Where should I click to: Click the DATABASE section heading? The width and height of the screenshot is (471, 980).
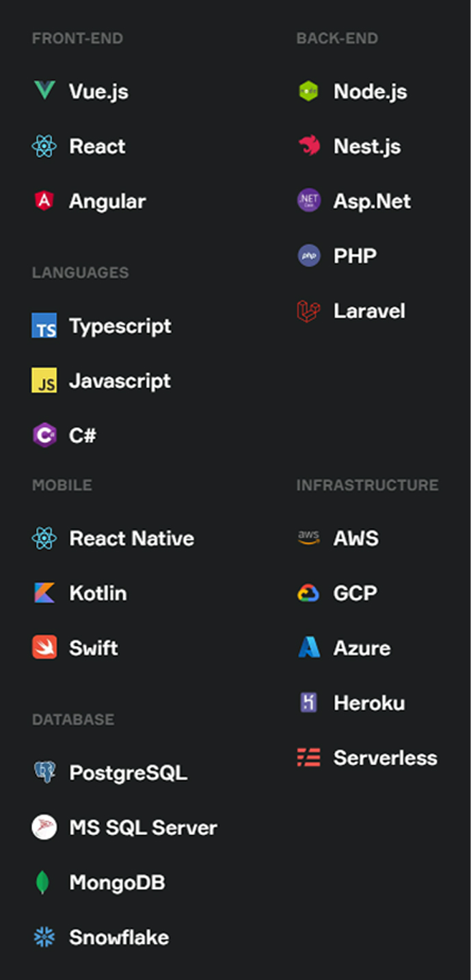tap(72, 720)
